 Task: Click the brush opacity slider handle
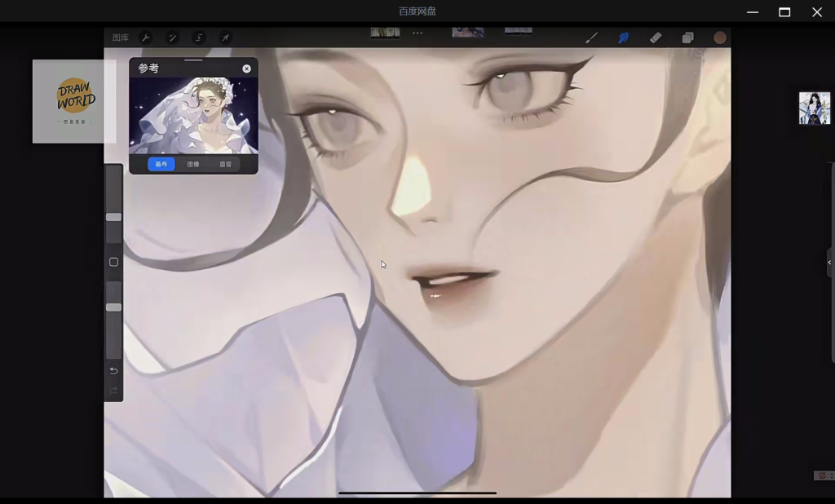coord(113,307)
